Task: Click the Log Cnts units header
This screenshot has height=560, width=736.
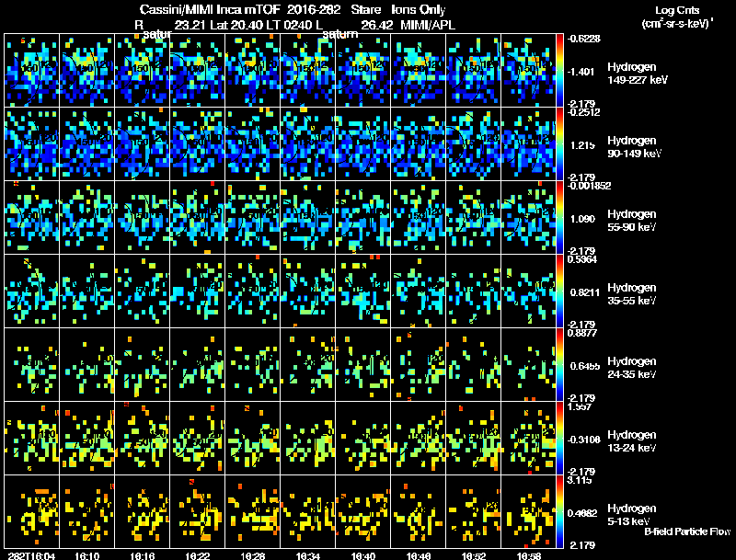Action: click(677, 17)
